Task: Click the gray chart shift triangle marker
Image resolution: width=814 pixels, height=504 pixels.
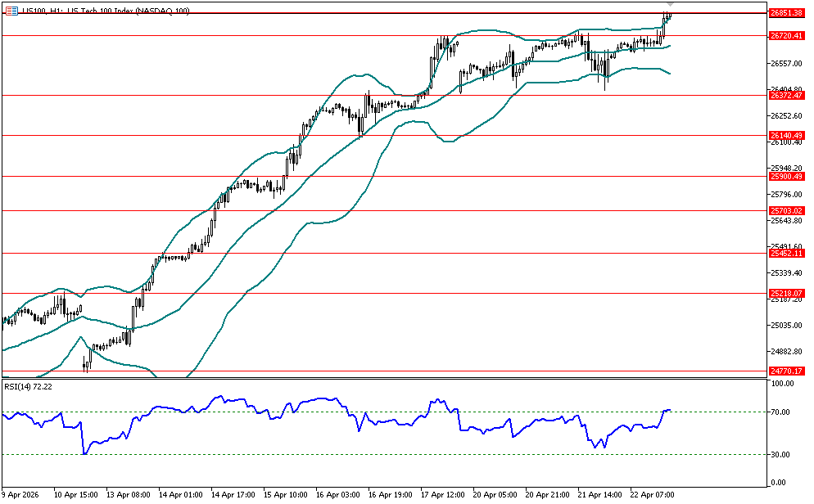Action: tap(670, 4)
